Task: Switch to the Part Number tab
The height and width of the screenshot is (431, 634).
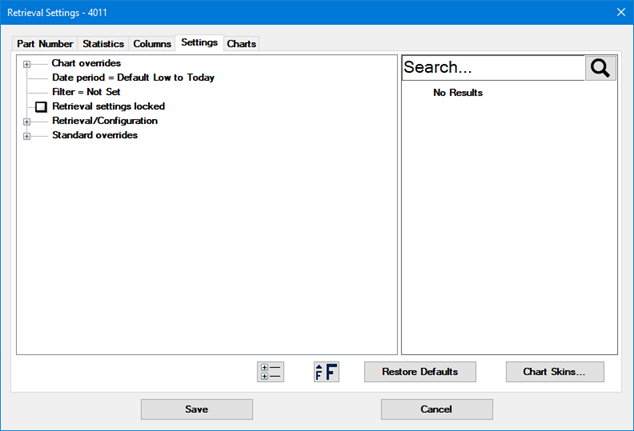Action: [x=44, y=44]
